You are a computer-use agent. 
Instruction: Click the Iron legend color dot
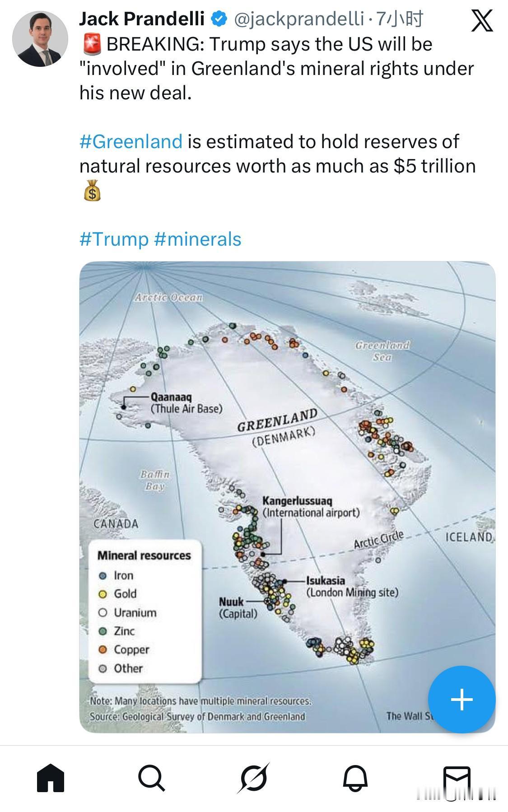click(103, 576)
